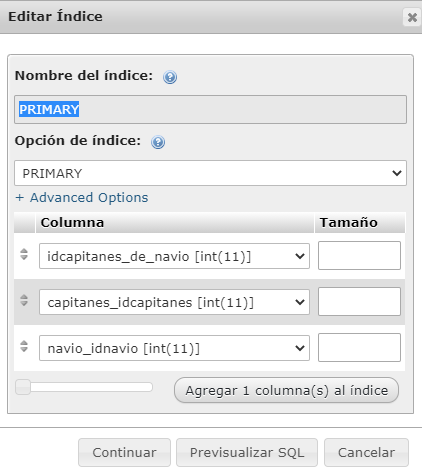This screenshot has height=473, width=422.
Task: Click the Continuar button
Action: click(124, 453)
